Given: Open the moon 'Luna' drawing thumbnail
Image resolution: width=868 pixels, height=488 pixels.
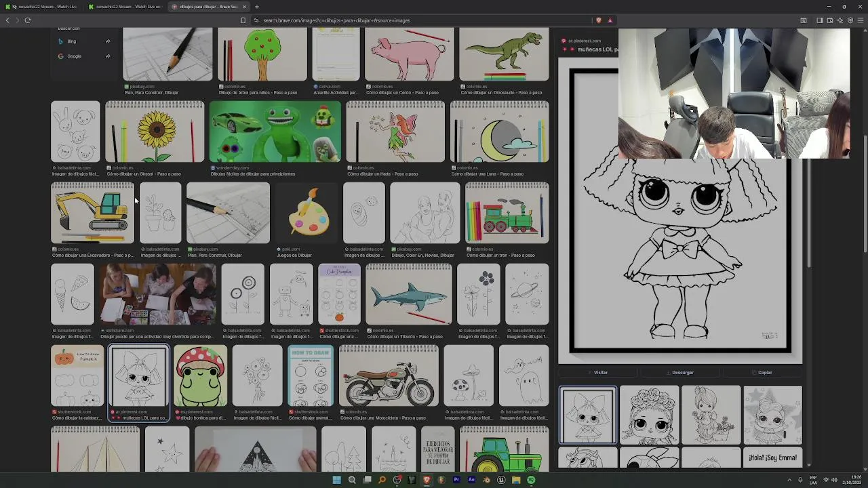Looking at the screenshot, I should pyautogui.click(x=500, y=131).
